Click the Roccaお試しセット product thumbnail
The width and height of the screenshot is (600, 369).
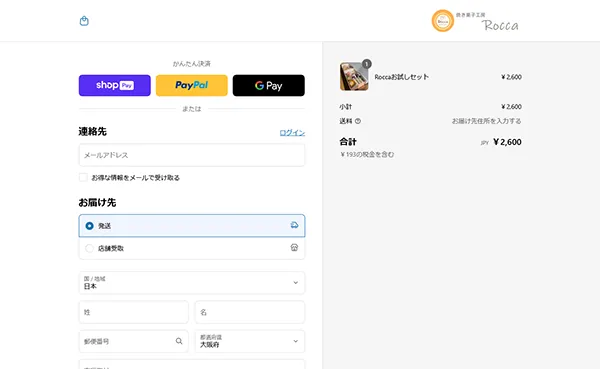pyautogui.click(x=354, y=77)
